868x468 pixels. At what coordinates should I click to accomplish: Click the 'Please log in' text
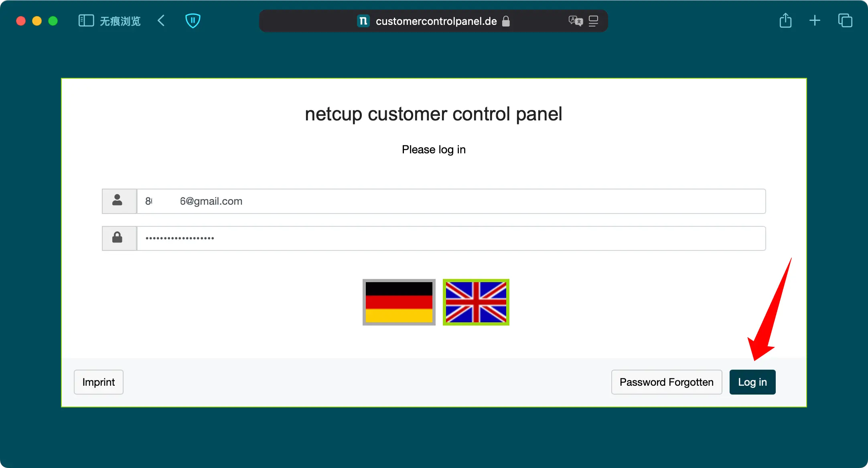[434, 150]
